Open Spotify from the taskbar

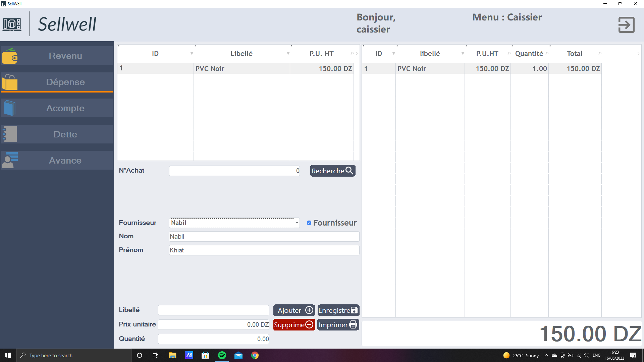click(222, 355)
